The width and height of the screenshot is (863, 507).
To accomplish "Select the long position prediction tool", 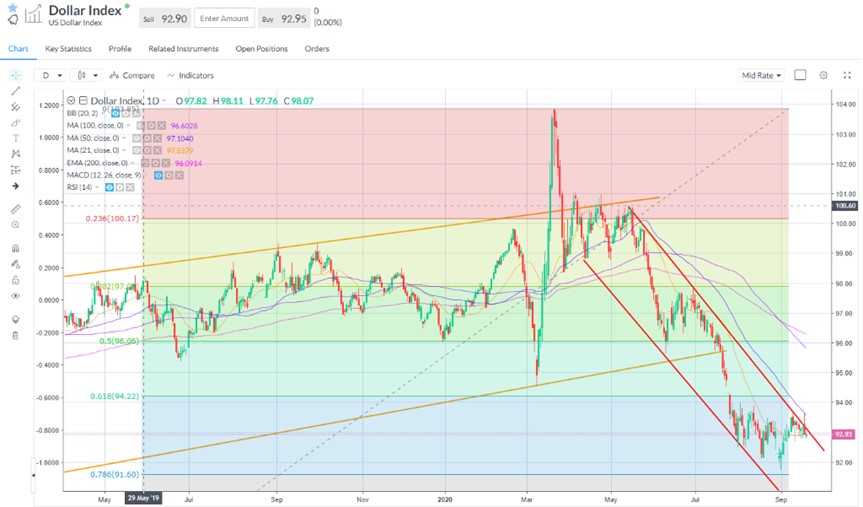I will [15, 170].
